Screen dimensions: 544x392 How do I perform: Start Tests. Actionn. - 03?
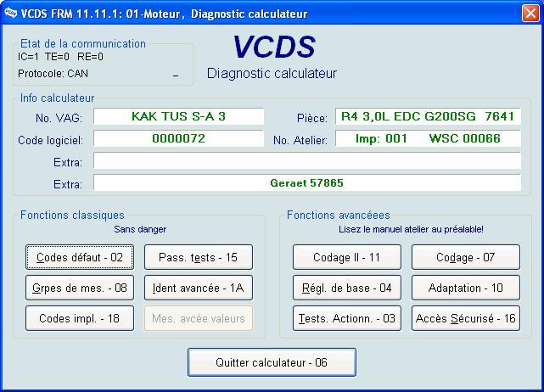[347, 318]
